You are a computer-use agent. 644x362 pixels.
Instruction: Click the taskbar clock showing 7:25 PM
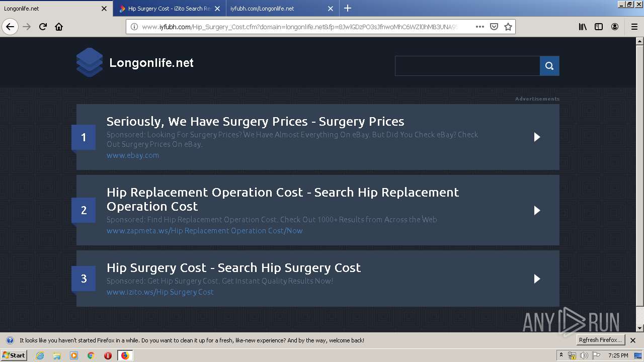(x=618, y=355)
